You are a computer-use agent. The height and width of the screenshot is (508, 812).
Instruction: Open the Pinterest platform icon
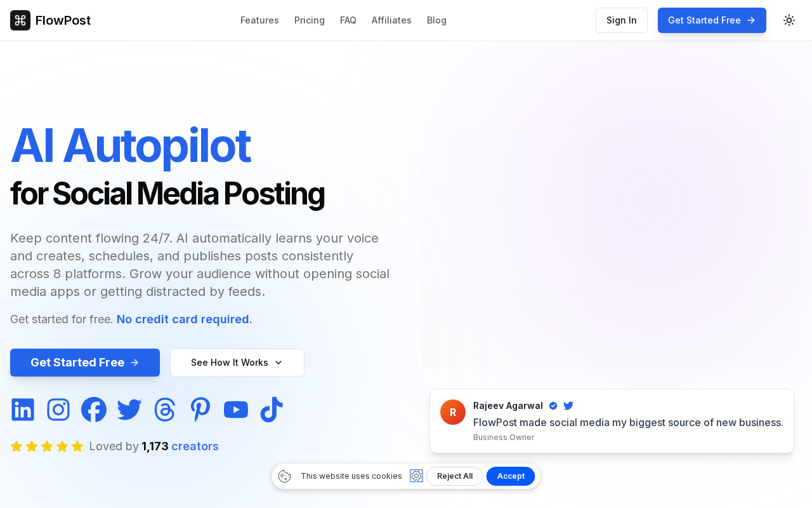(x=200, y=410)
